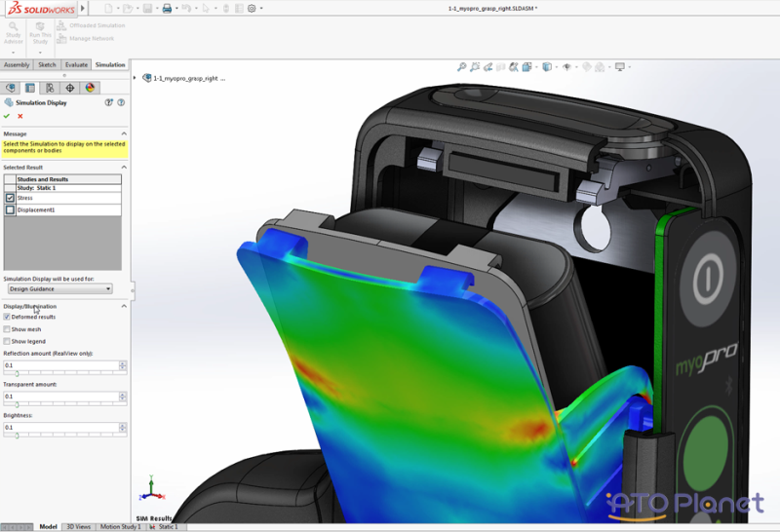
Task: Click the SolidWorks logo menu
Action: pos(41,8)
